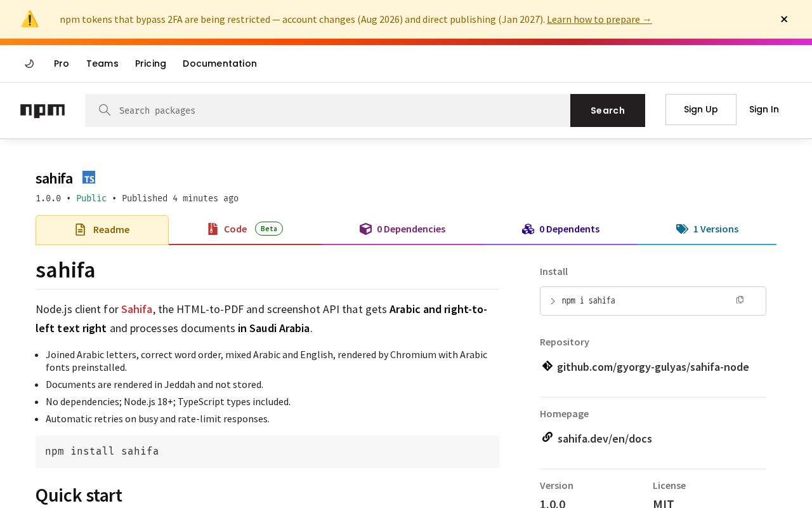Click the 'npm i sahifa' install text

(x=589, y=301)
